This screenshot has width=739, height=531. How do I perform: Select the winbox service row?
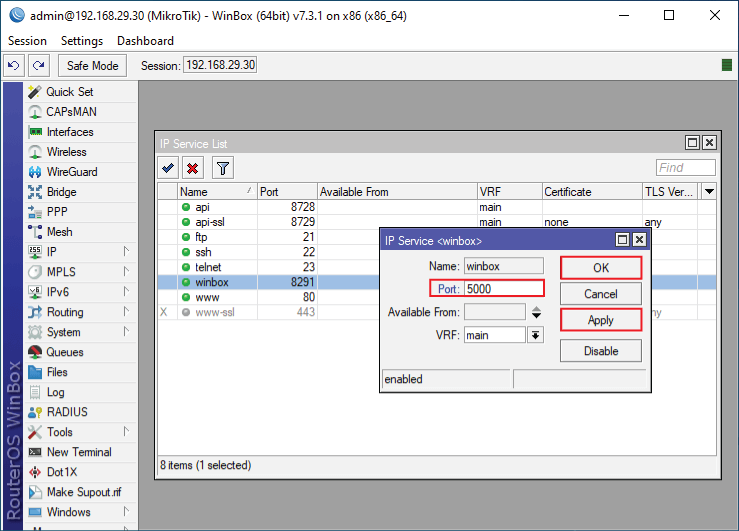[269, 282]
